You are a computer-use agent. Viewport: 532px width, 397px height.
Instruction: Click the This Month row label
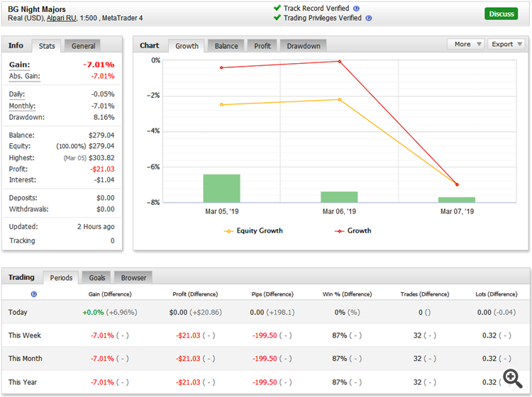(x=25, y=359)
